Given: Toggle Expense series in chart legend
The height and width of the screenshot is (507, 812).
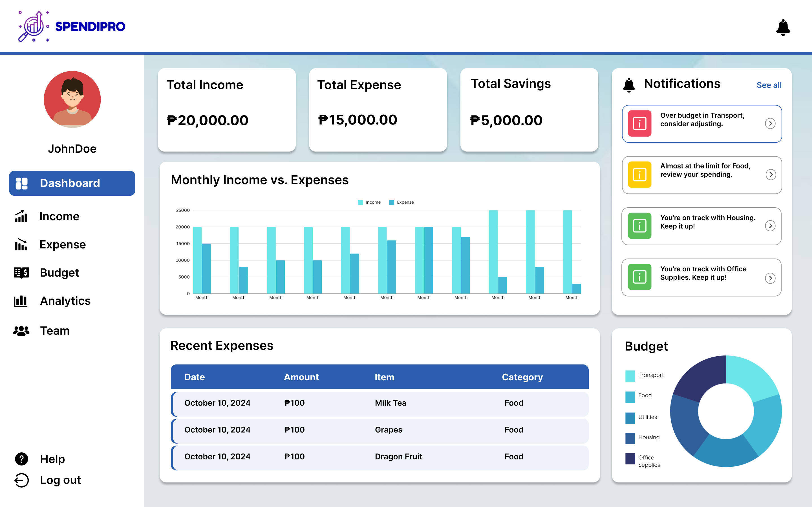Looking at the screenshot, I should pyautogui.click(x=401, y=202).
